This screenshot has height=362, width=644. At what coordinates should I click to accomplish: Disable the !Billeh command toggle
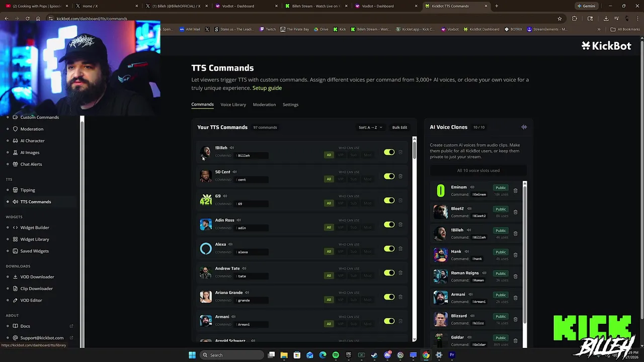(389, 152)
